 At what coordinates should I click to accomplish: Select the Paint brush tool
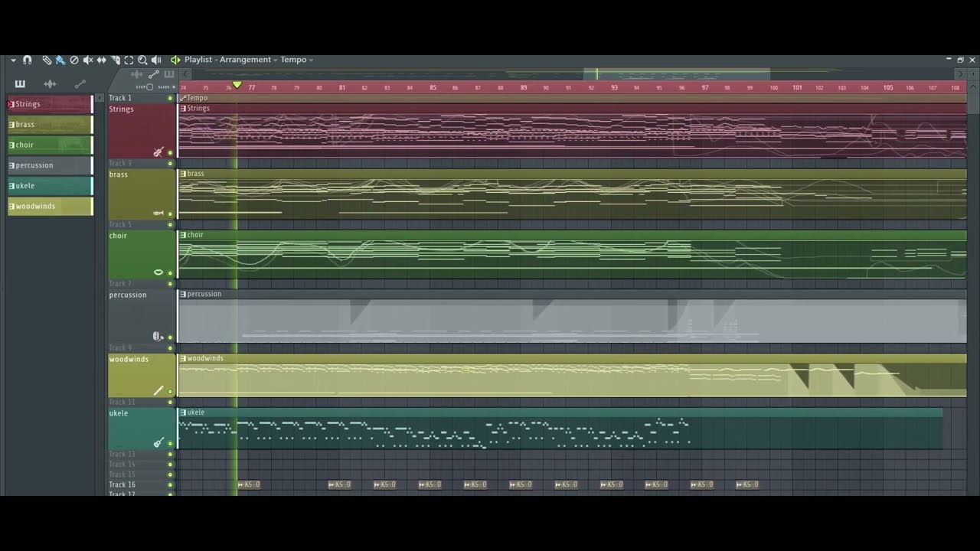pos(60,60)
